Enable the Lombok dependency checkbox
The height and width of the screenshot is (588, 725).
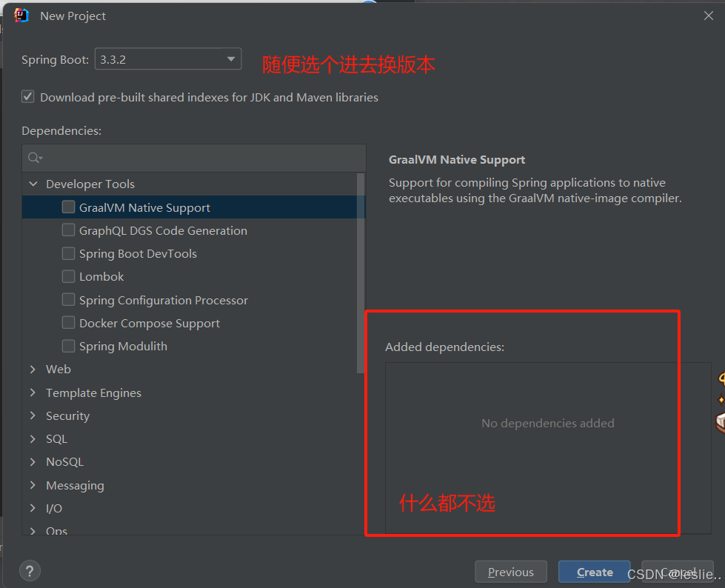(x=68, y=276)
